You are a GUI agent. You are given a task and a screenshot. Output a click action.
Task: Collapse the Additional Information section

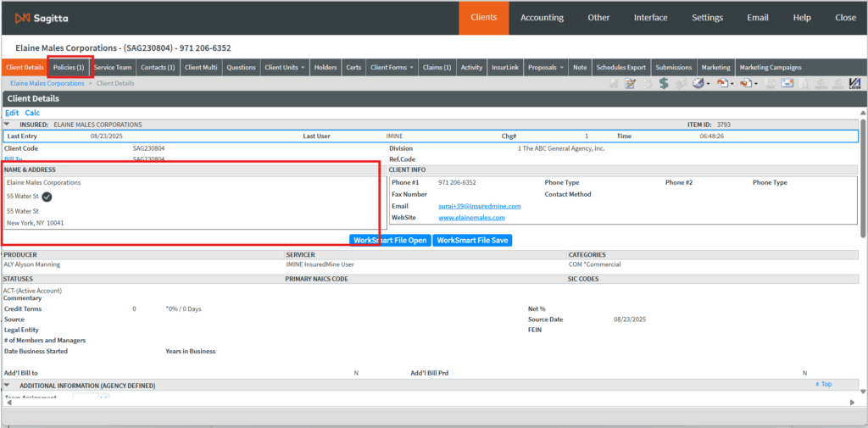click(x=7, y=386)
